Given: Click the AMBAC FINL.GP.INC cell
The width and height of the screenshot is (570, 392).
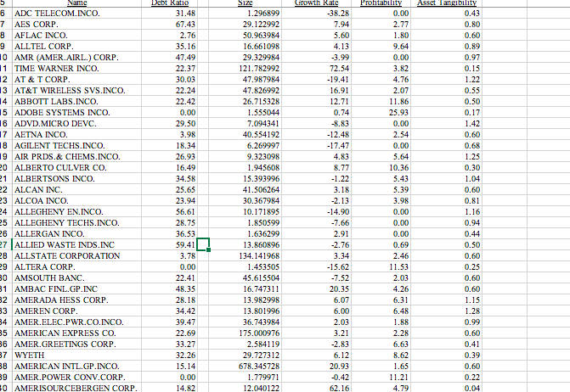Looking at the screenshot, I should [77, 289].
